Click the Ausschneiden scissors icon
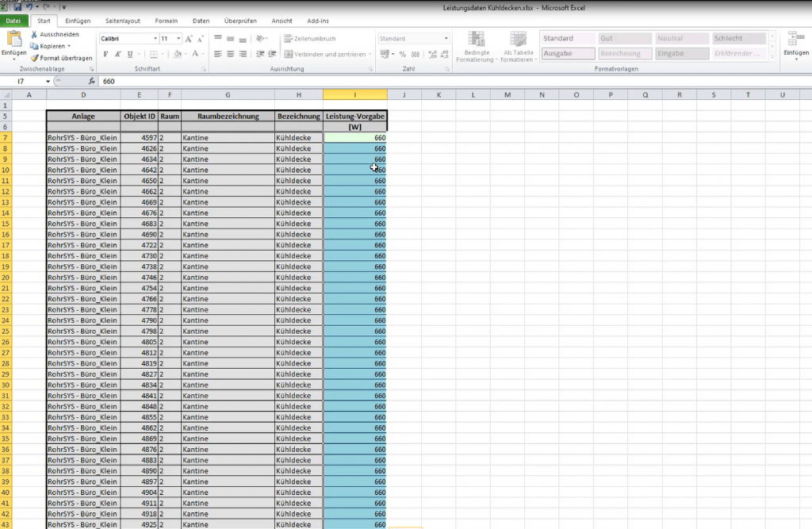The height and width of the screenshot is (529, 812). click(34, 34)
